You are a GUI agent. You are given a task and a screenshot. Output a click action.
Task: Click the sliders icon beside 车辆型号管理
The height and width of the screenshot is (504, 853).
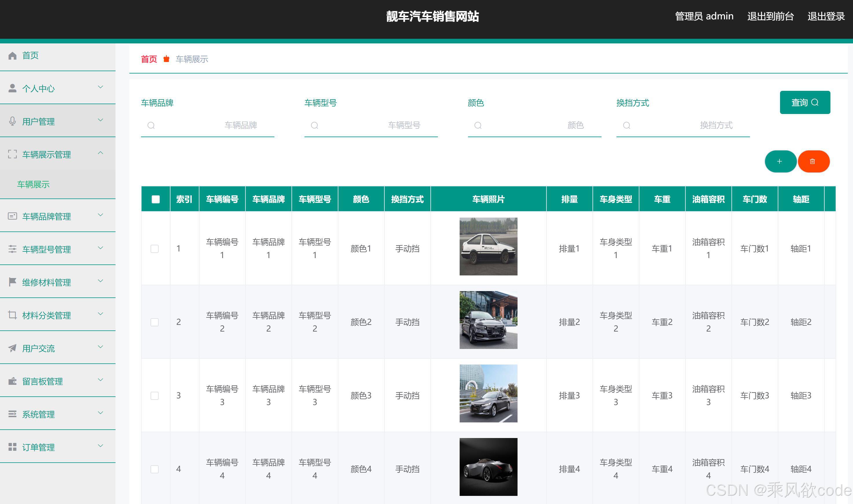[x=12, y=249]
